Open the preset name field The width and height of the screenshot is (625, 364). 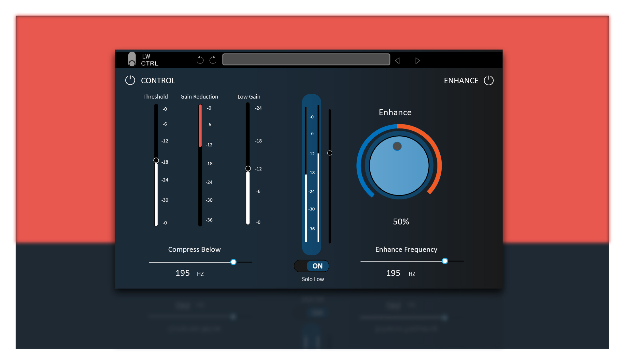(x=305, y=59)
